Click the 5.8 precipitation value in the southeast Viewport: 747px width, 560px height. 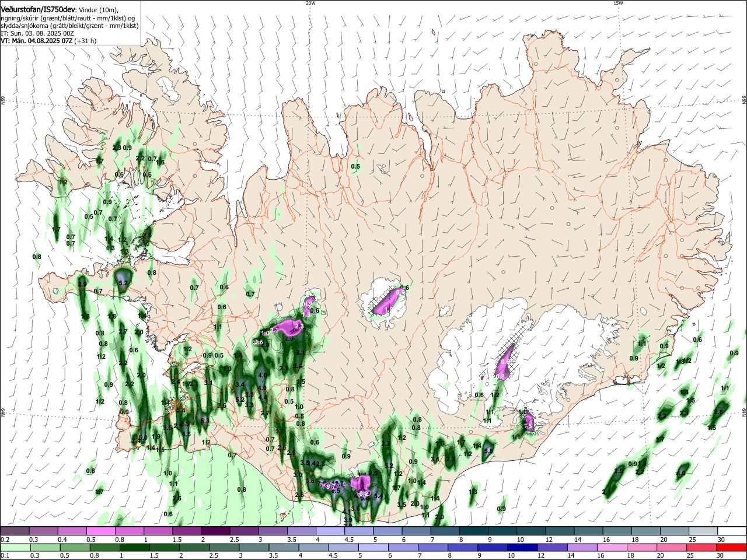(489, 450)
